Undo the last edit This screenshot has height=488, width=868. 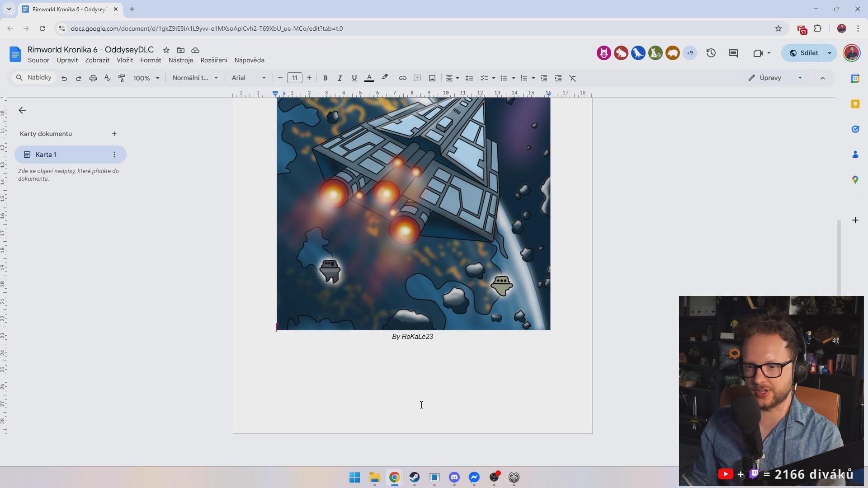click(x=64, y=78)
